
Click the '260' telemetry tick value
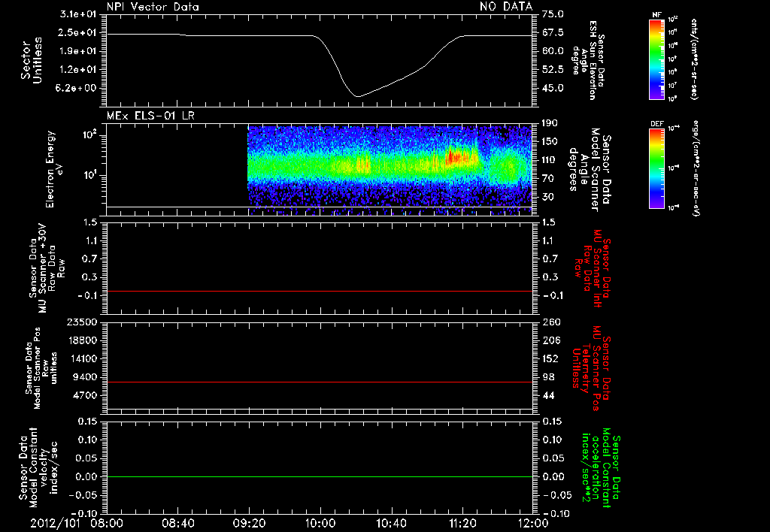tap(550, 322)
